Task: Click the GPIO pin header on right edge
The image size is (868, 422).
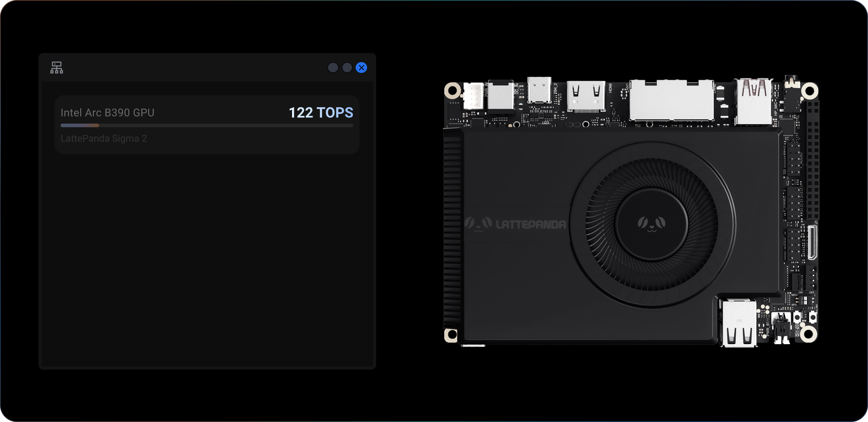Action: click(x=813, y=159)
